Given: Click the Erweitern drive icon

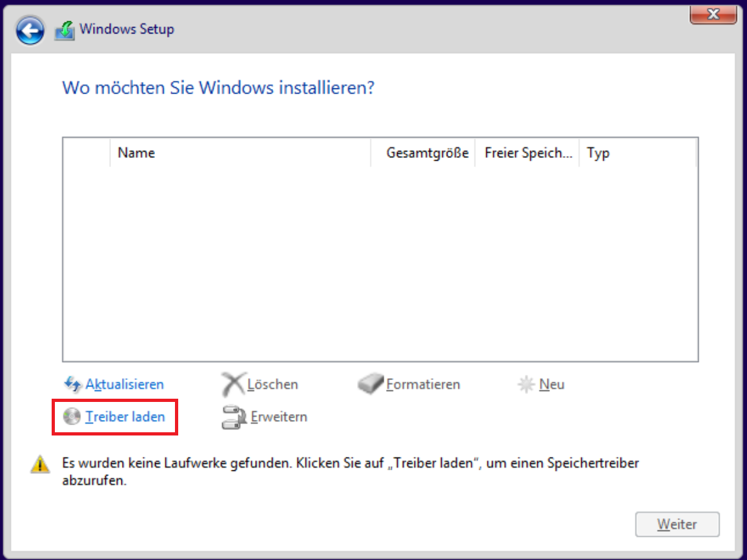Looking at the screenshot, I should [234, 417].
